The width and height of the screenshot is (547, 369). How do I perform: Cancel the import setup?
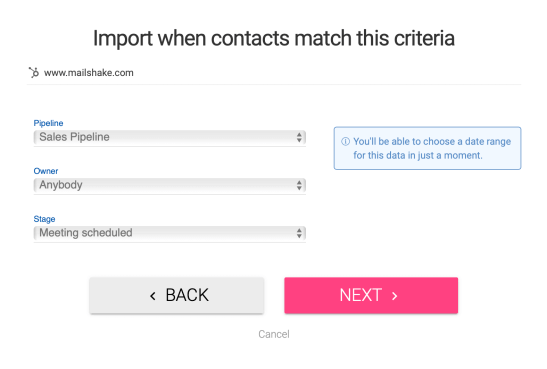(274, 334)
